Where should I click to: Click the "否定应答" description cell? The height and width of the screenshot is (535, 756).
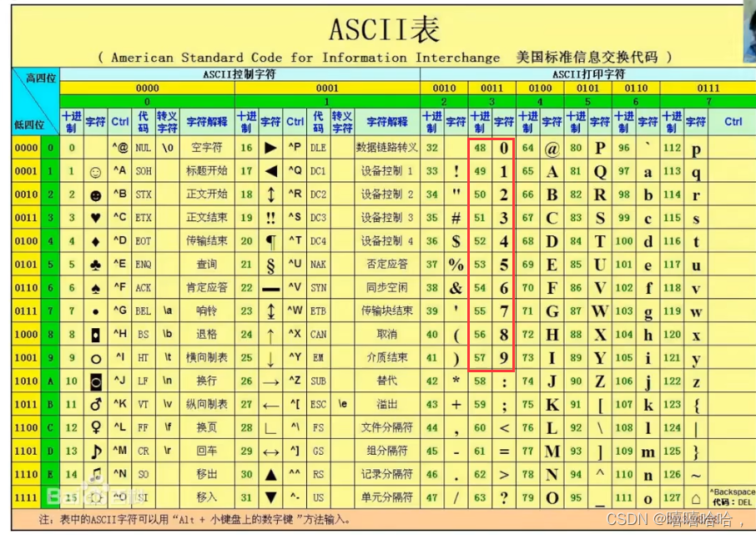click(386, 265)
